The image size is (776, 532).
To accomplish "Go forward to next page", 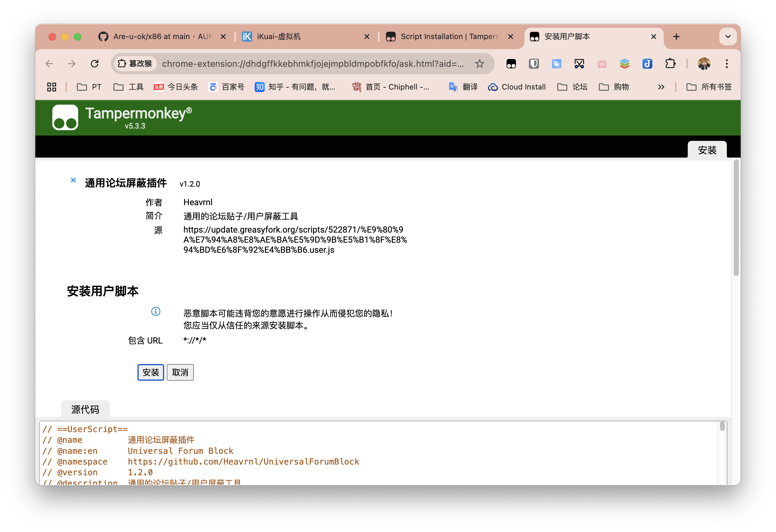I will click(x=72, y=63).
